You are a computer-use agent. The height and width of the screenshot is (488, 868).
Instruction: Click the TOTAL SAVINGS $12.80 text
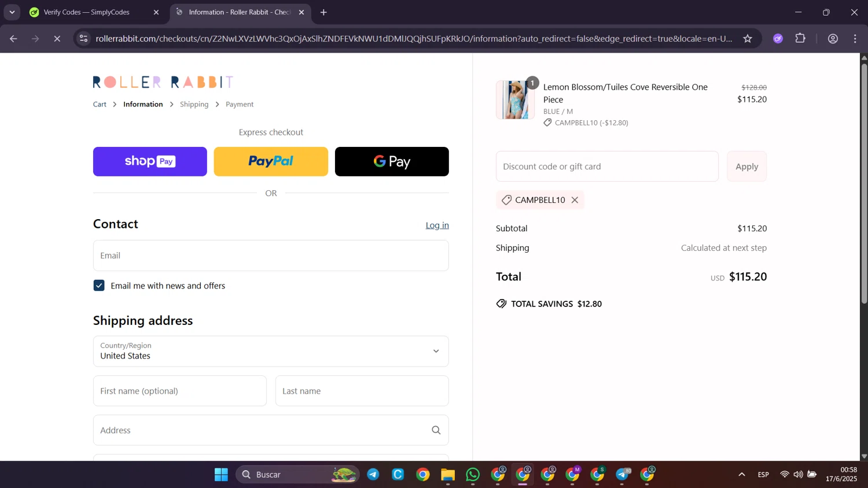point(556,304)
